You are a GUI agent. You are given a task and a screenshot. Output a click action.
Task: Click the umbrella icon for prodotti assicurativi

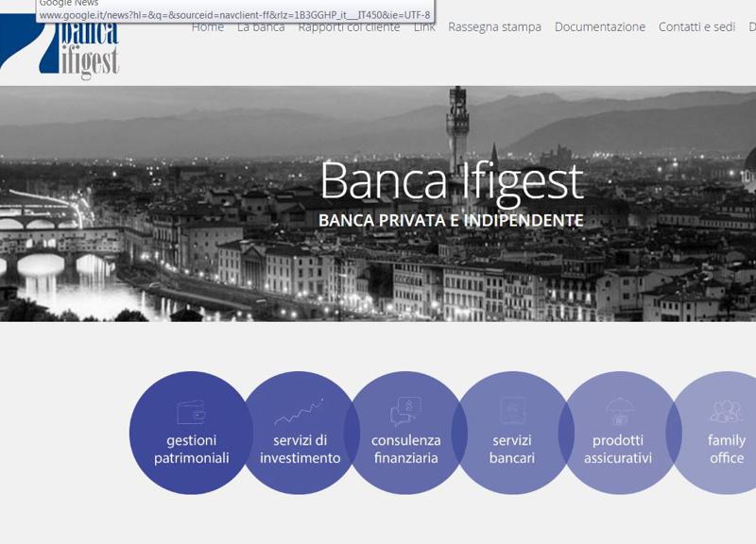click(618, 412)
